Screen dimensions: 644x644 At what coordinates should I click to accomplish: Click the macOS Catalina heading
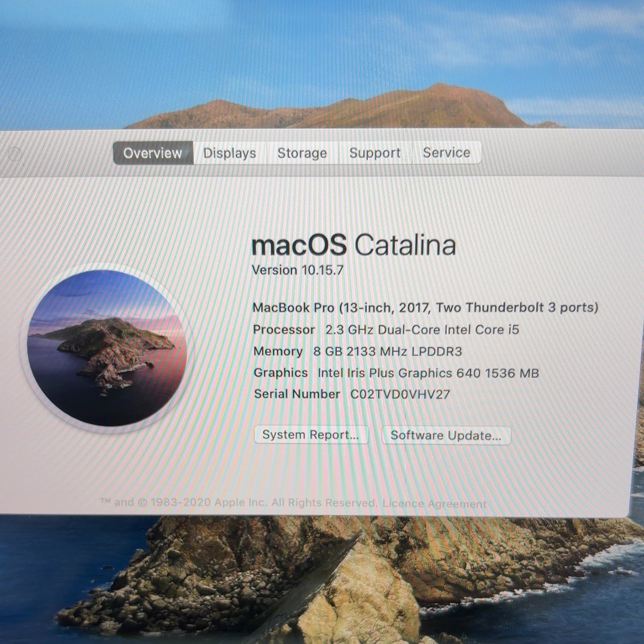[x=354, y=245]
